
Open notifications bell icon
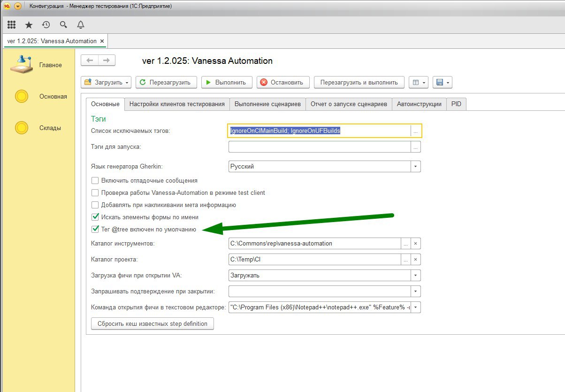[80, 25]
